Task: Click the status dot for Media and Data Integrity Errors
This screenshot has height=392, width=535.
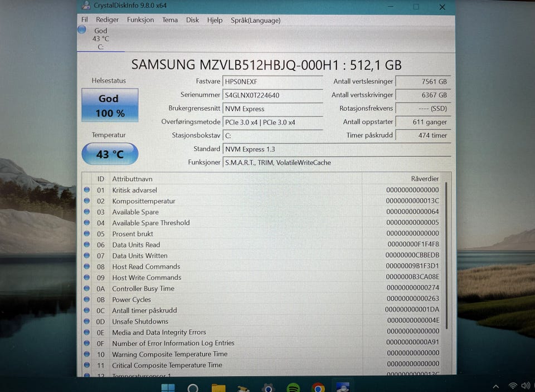Action: pos(87,332)
